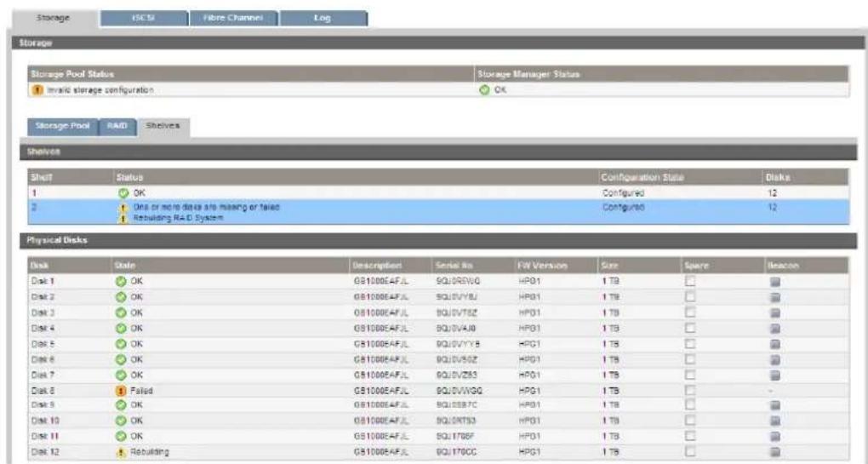868x464 pixels.
Task: Click the OK status icon for Disk 9
Action: pos(122,405)
